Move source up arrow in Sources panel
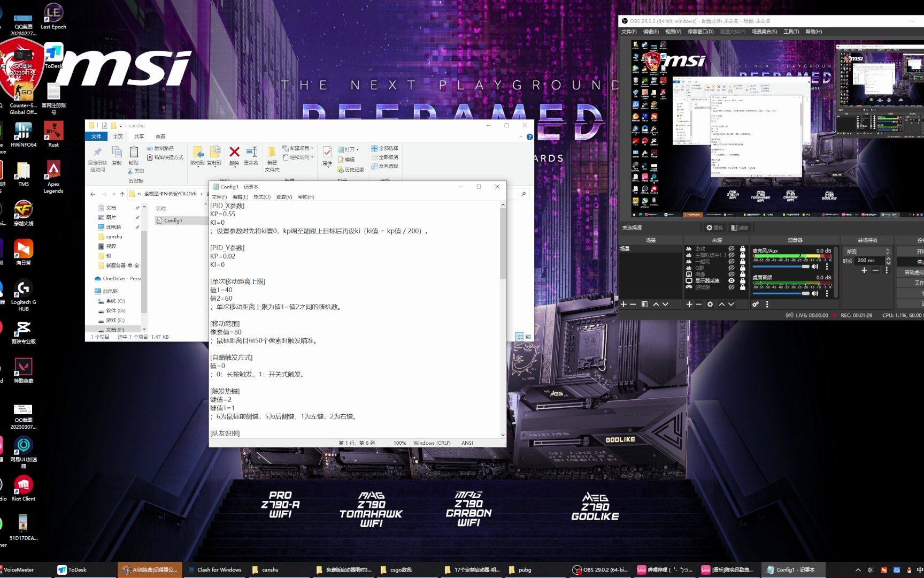Viewport: 924px width, 578px height. (x=722, y=304)
